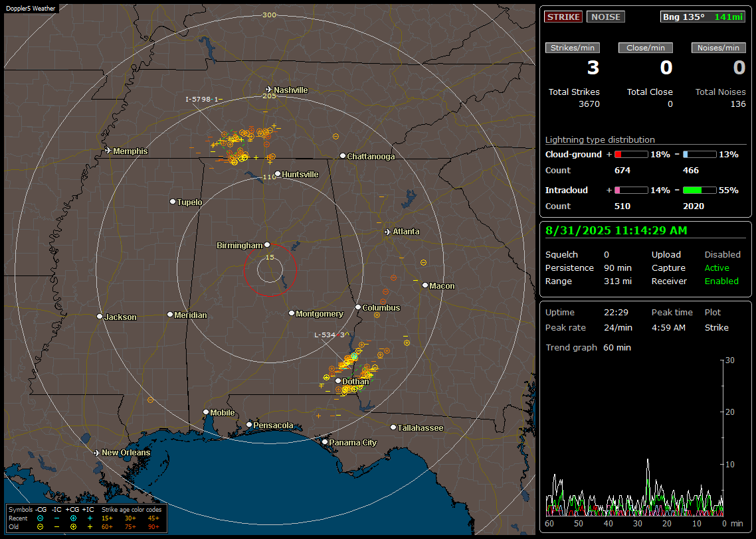
Task: Click the Atlanta airport plane icon
Action: (388, 232)
